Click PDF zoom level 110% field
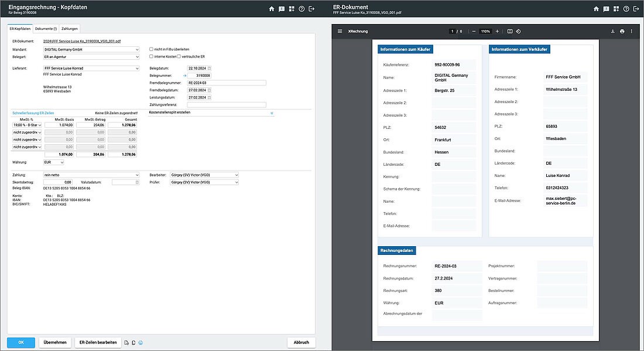The height and width of the screenshot is (351, 644). pos(485,31)
